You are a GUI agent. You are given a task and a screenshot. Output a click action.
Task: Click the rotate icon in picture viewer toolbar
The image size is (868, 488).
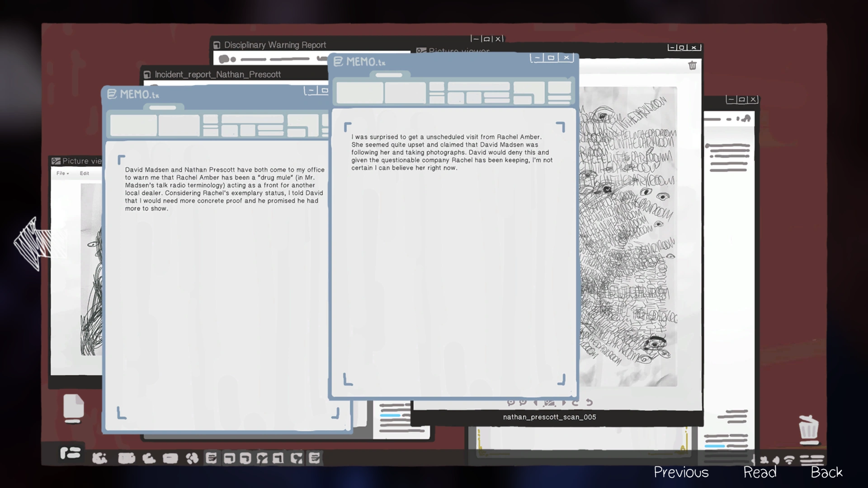coord(575,402)
